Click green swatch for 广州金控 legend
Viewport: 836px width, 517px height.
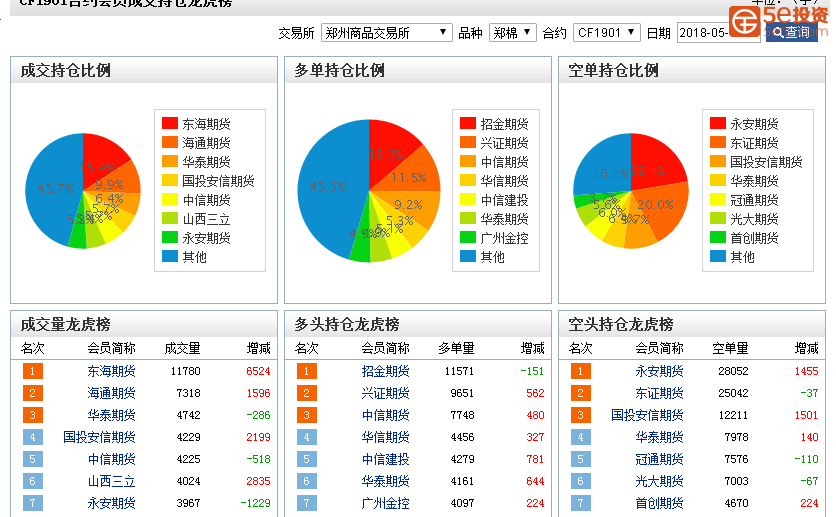tap(468, 237)
